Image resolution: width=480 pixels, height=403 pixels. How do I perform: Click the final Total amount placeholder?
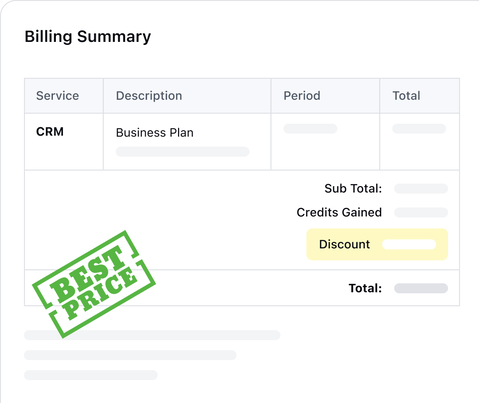click(x=421, y=288)
